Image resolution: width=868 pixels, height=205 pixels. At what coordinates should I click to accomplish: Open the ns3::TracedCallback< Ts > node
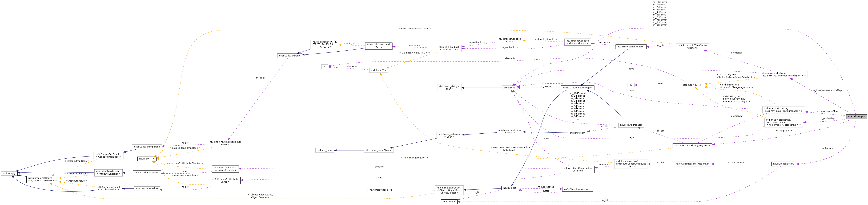(509, 40)
